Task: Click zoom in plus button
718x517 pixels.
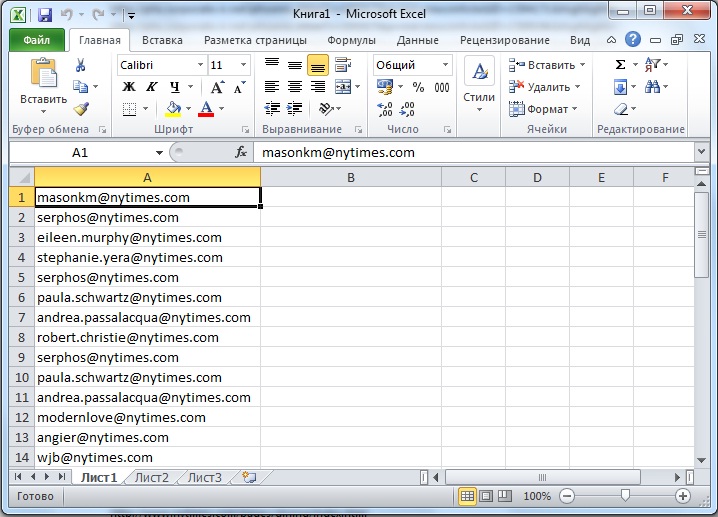Action: [683, 496]
